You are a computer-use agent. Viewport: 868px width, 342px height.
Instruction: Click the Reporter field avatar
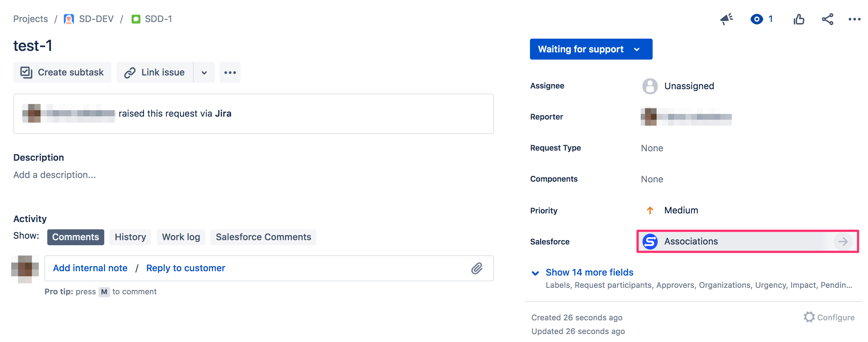click(649, 117)
